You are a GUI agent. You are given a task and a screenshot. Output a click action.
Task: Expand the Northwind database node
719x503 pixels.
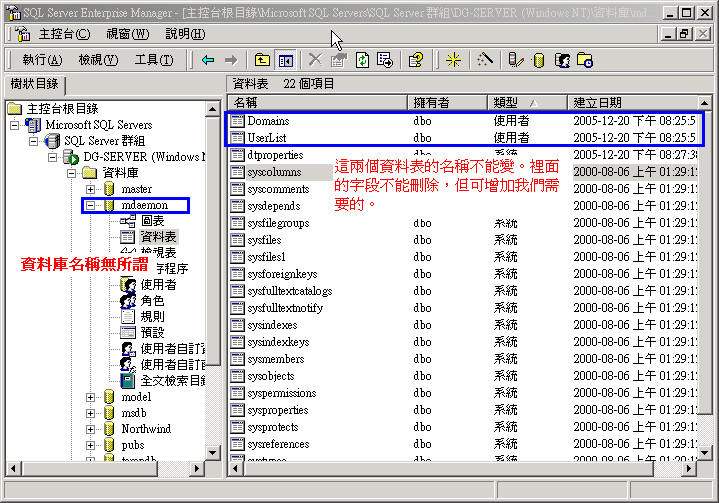click(90, 429)
